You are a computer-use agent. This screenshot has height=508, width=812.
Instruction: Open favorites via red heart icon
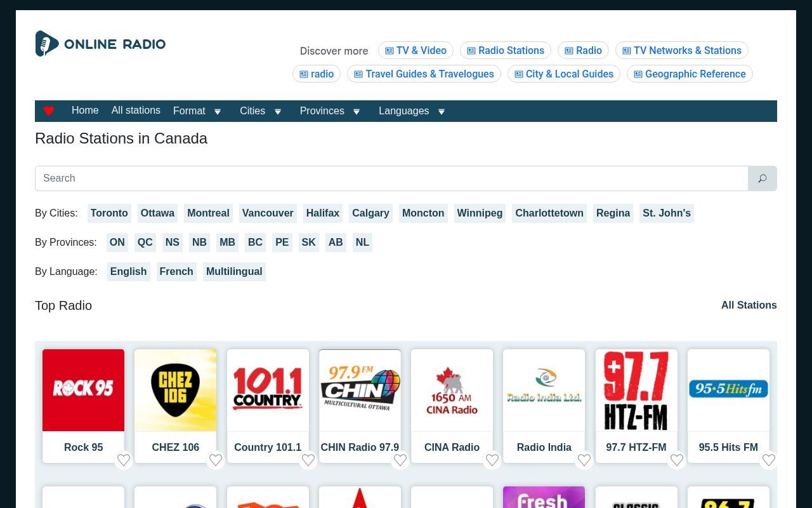coord(49,111)
